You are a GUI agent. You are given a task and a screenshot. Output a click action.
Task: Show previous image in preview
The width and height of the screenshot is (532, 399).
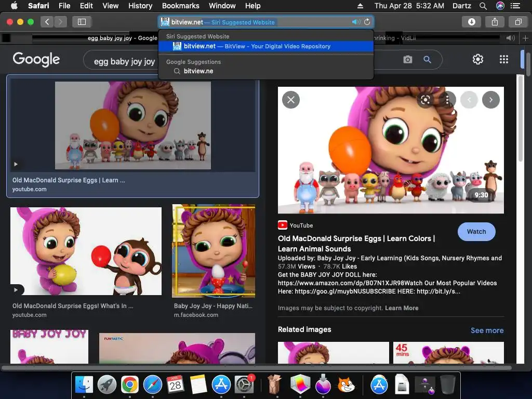[x=469, y=100]
